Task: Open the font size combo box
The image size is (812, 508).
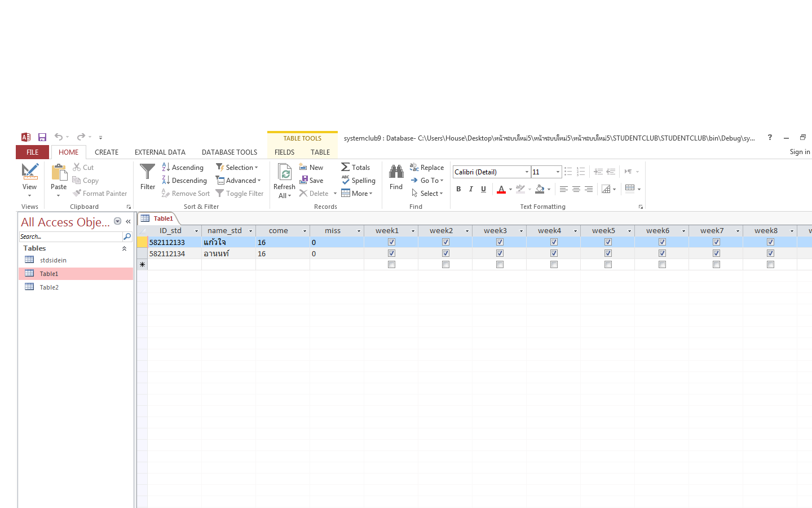Action: point(558,172)
